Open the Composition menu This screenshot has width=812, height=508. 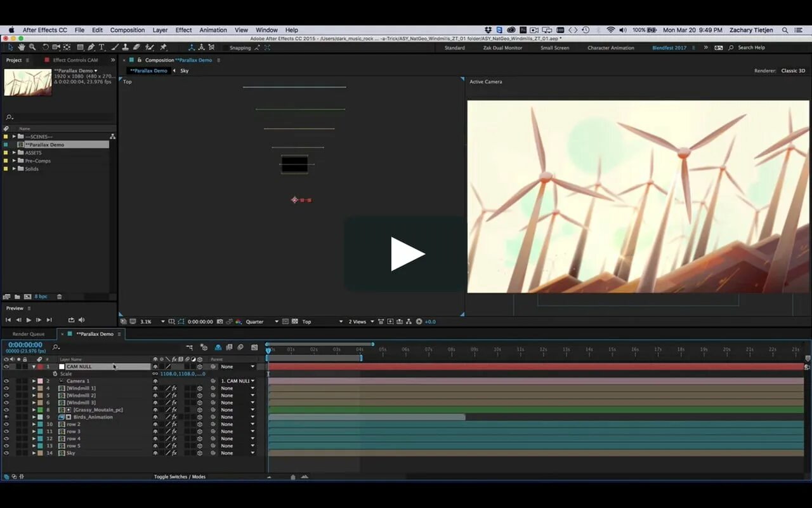tap(128, 30)
